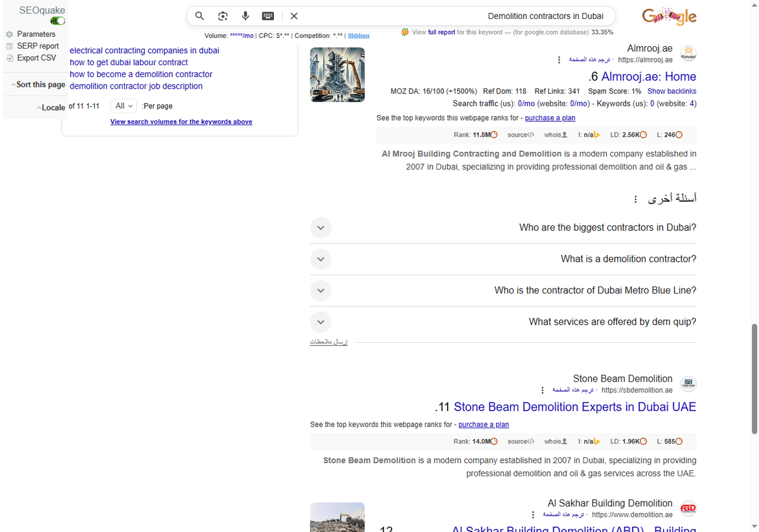
Task: Clear the search query with the X icon
Action: click(x=294, y=16)
